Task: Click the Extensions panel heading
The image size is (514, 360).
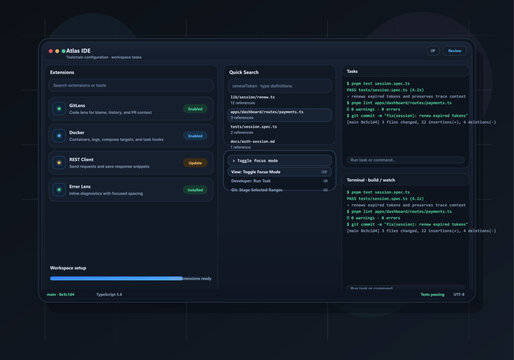Action: click(x=62, y=72)
